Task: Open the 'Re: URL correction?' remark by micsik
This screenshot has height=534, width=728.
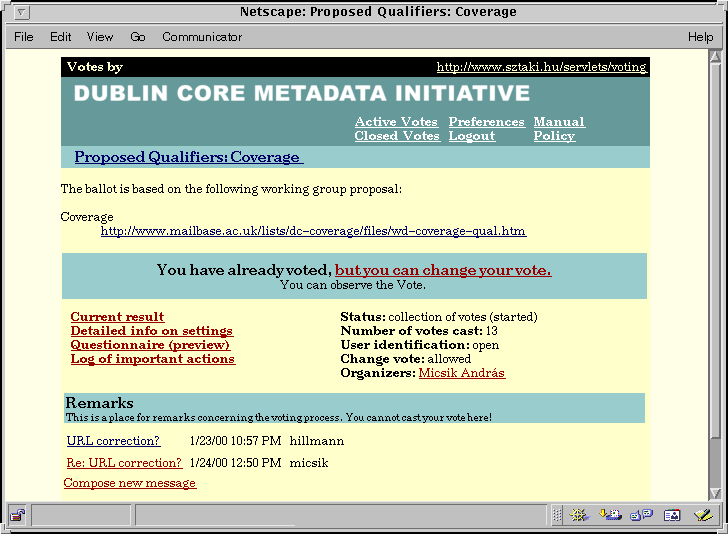Action: click(x=124, y=463)
